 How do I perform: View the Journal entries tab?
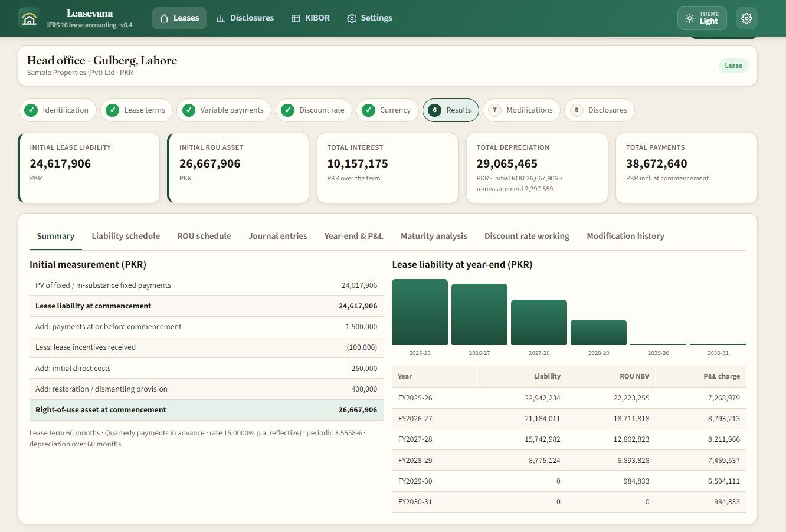pos(278,236)
